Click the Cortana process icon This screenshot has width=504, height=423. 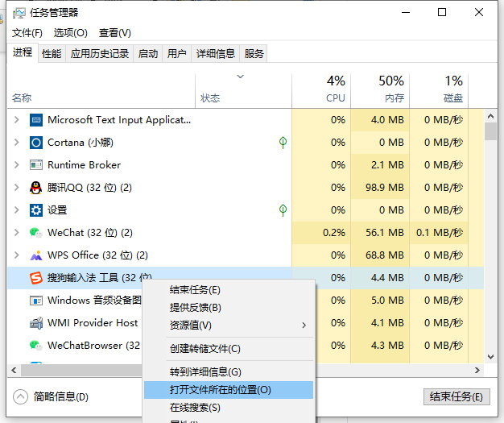(x=35, y=143)
